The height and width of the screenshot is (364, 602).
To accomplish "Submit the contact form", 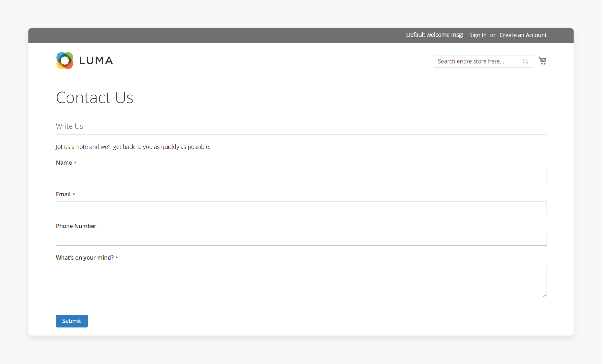I will (72, 321).
